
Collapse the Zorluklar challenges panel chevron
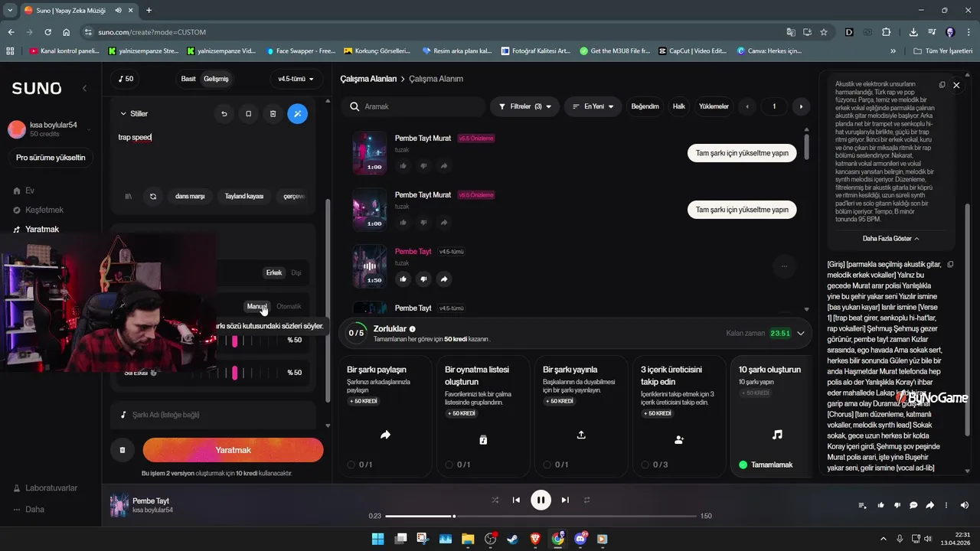pos(801,333)
